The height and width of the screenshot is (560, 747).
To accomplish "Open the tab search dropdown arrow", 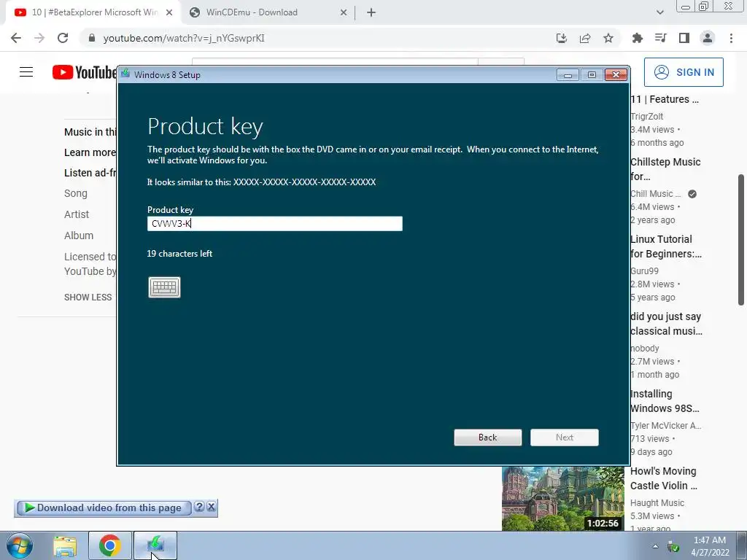I will pyautogui.click(x=659, y=13).
